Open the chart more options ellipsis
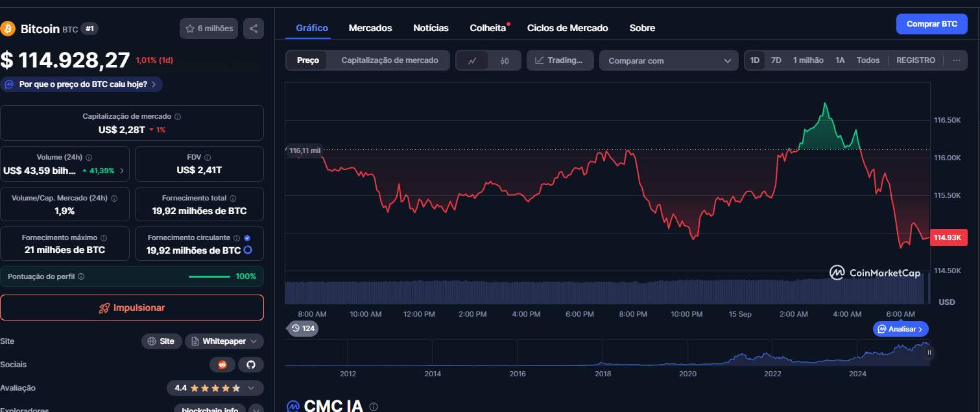Image resolution: width=980 pixels, height=412 pixels. click(x=956, y=60)
